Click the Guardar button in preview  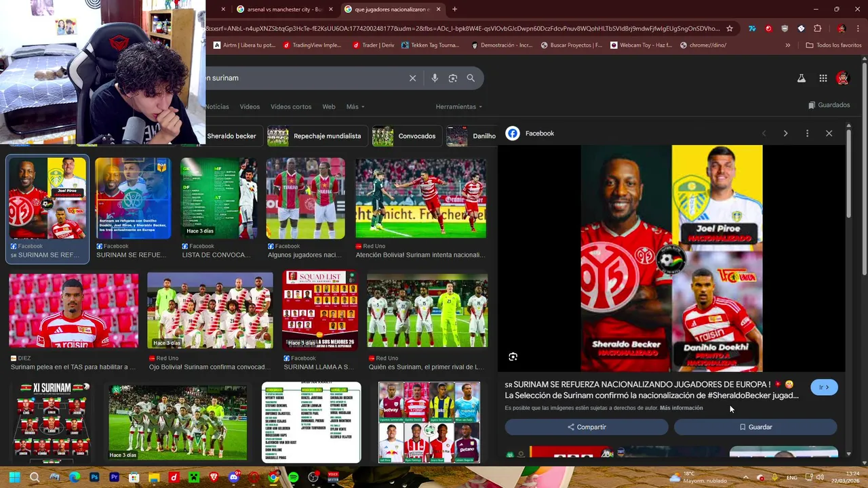click(755, 427)
